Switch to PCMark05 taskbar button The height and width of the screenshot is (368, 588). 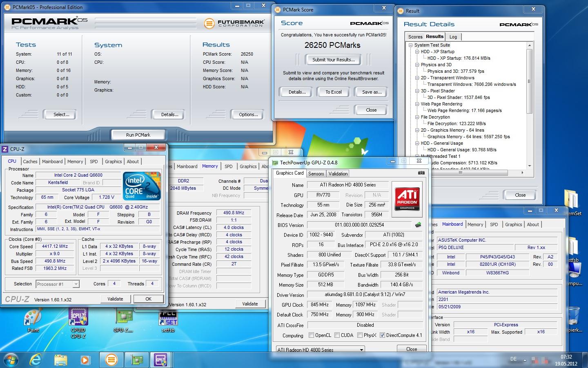111,360
